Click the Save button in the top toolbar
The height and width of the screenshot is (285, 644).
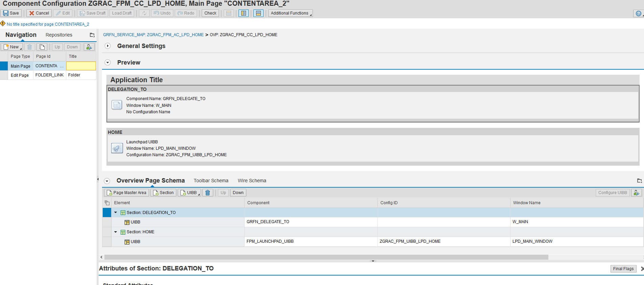[11, 13]
